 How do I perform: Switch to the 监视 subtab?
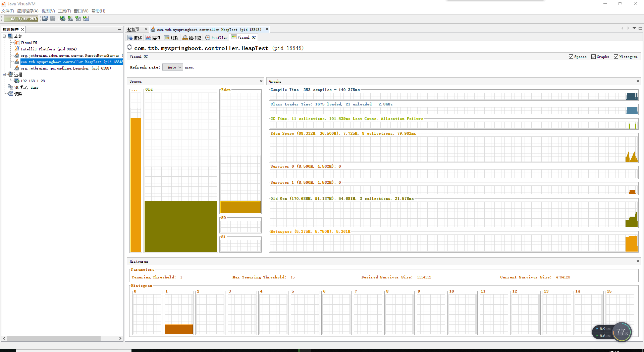153,38
